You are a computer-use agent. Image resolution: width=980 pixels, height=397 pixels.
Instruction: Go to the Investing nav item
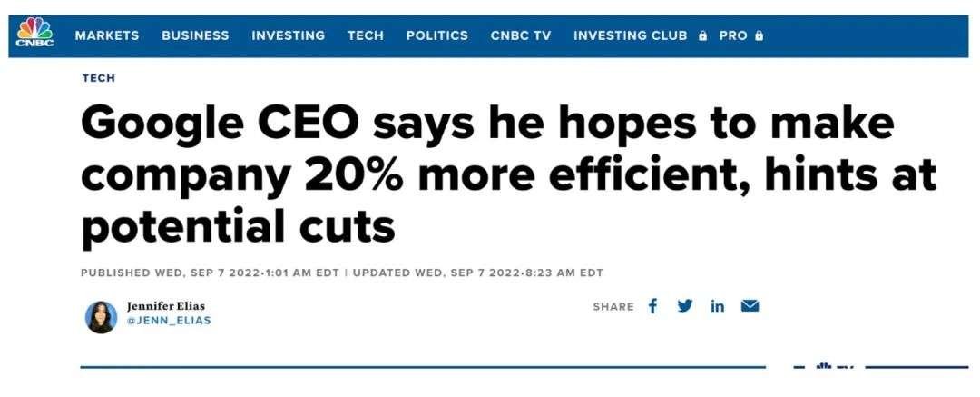coord(289,35)
